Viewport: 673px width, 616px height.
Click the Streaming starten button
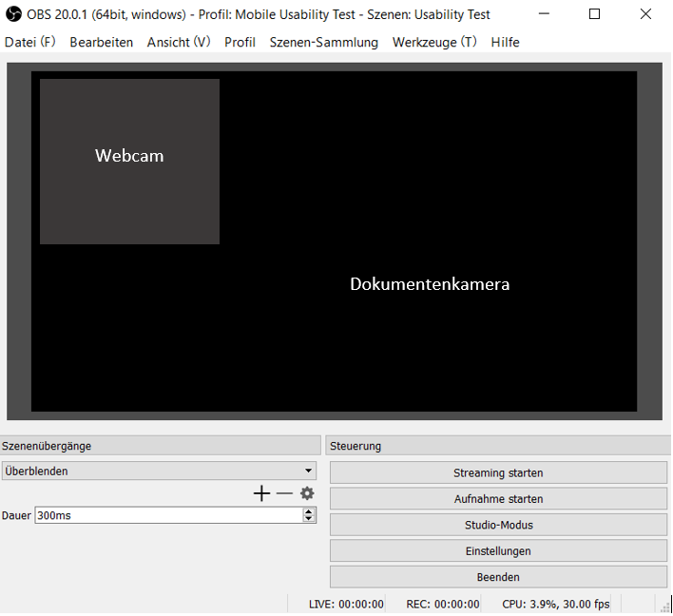pyautogui.click(x=498, y=472)
